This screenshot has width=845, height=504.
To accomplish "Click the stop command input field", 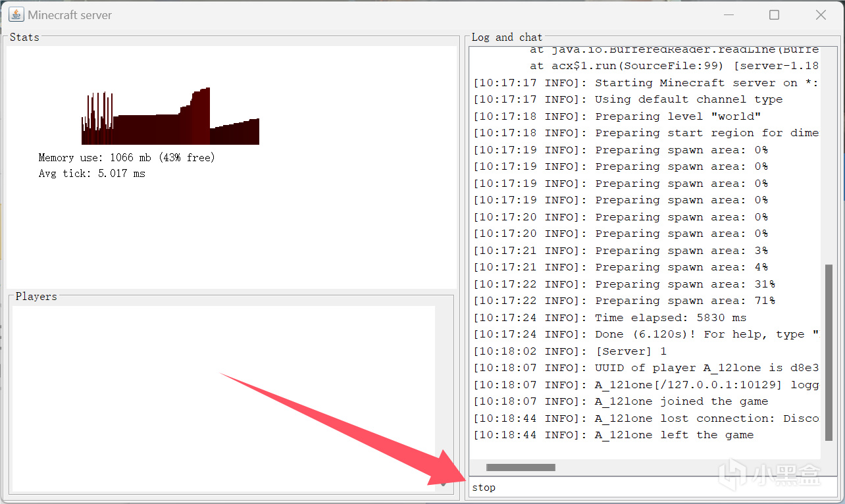I will [x=652, y=488].
